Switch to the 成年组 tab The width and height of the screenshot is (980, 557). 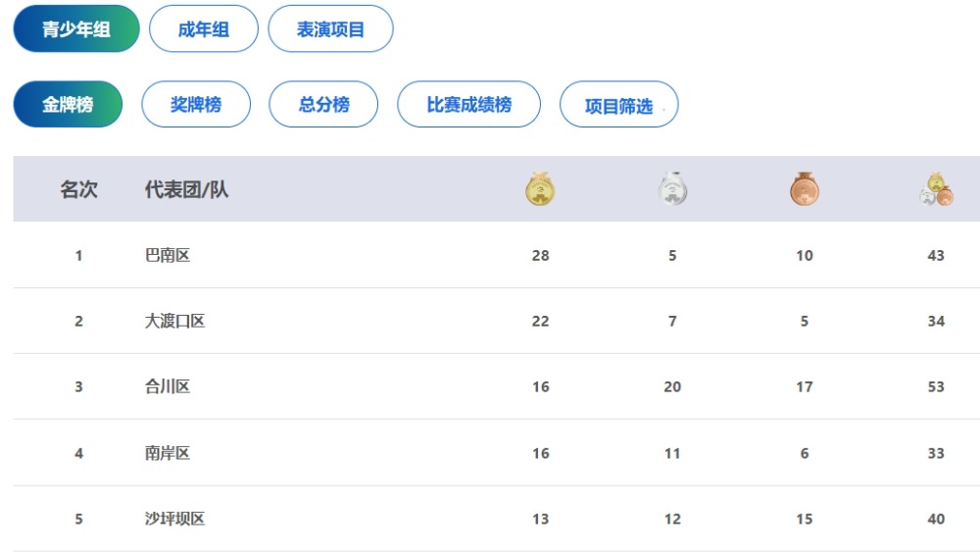point(204,28)
